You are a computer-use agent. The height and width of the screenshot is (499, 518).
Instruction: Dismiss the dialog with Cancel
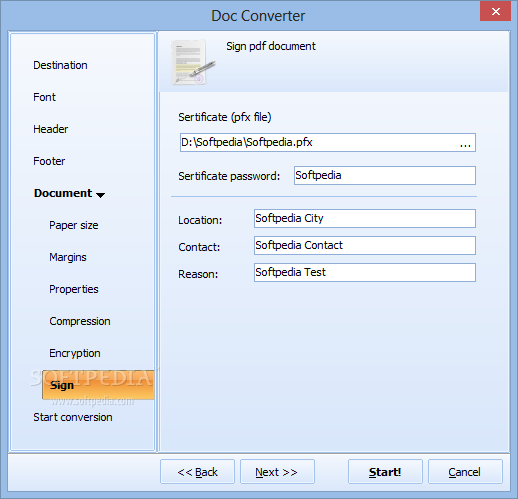click(465, 471)
